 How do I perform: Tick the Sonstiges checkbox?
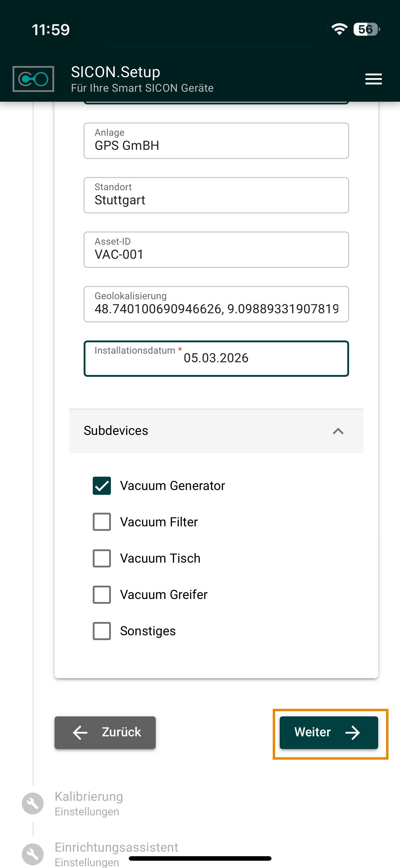click(x=102, y=630)
